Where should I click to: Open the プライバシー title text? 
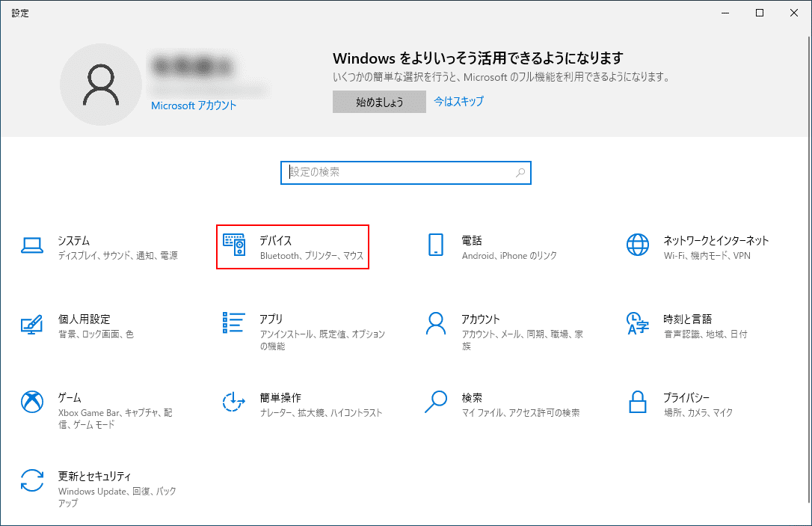[x=686, y=397]
